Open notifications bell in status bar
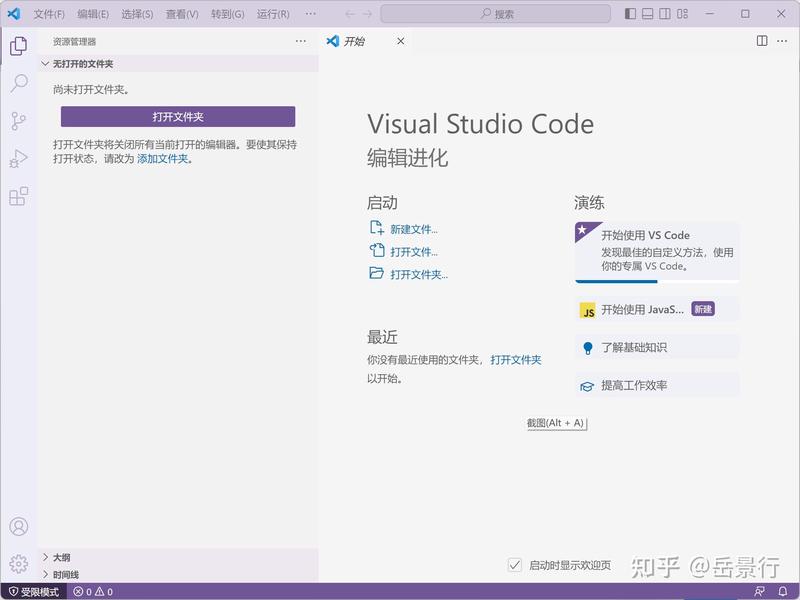 coord(782,591)
